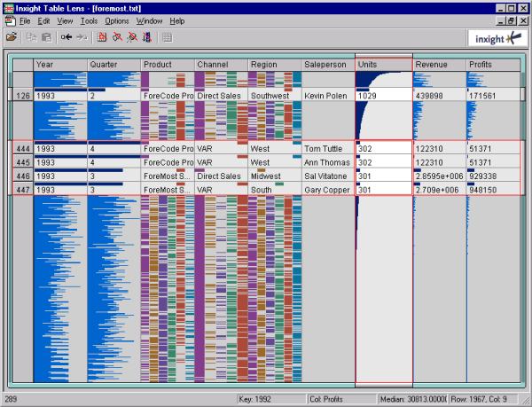
Task: Click the Midwest region cell
Action: pyautogui.click(x=275, y=176)
